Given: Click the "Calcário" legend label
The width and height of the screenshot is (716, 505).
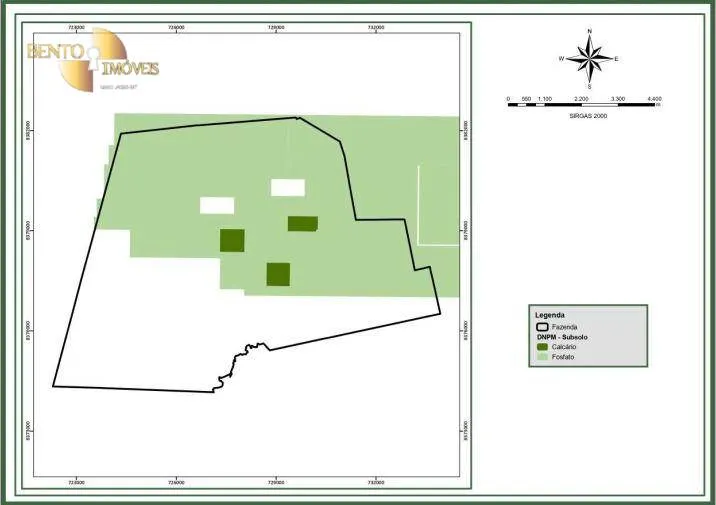Looking at the screenshot, I should [564, 347].
